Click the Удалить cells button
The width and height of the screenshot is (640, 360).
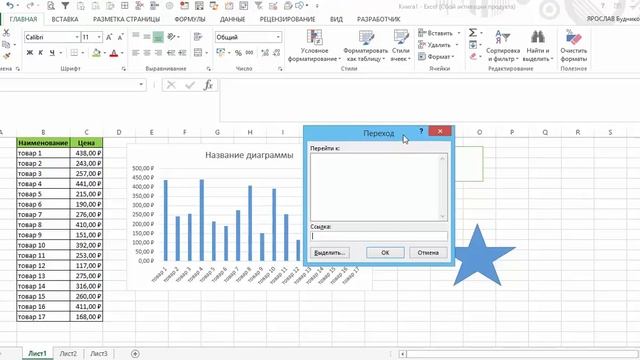[x=435, y=45]
